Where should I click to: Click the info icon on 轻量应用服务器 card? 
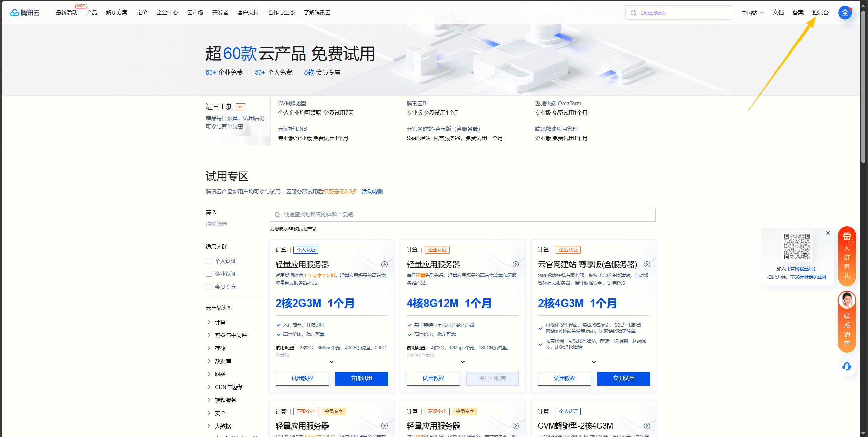tap(384, 265)
